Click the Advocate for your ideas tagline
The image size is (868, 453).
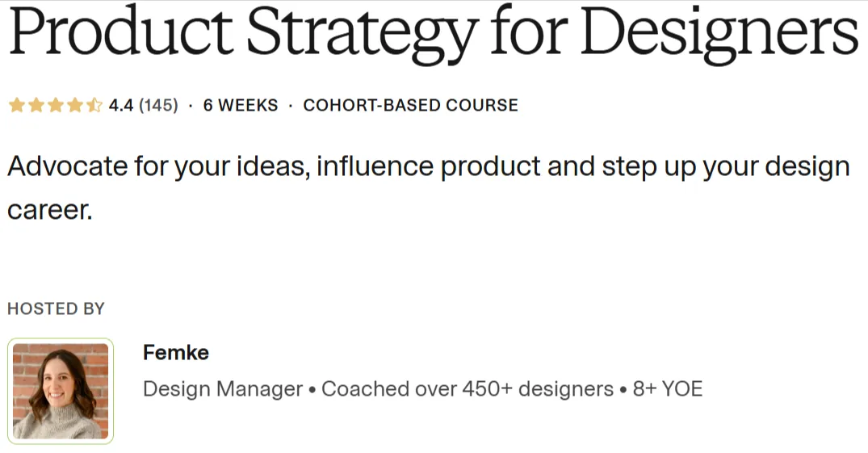coord(429,187)
